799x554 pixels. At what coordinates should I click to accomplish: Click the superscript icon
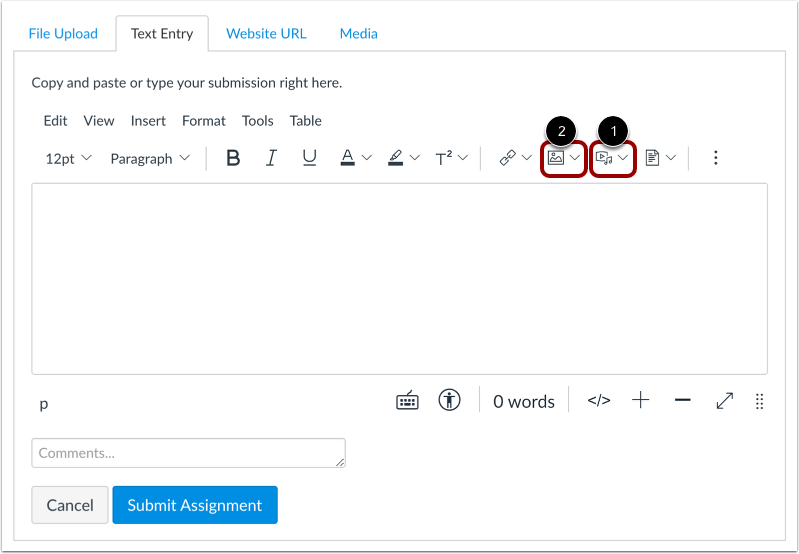443,158
